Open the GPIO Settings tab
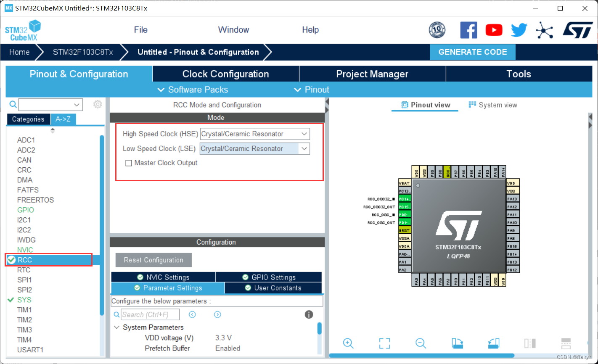The width and height of the screenshot is (598, 364). 269,277
